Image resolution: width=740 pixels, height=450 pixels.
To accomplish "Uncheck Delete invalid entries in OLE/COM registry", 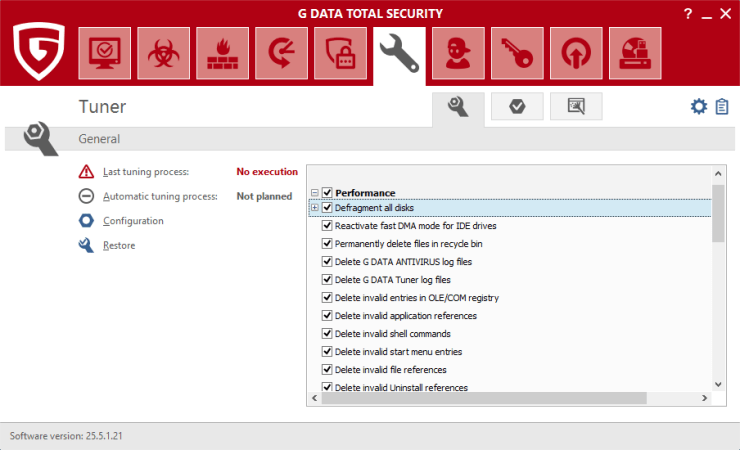I will point(327,297).
